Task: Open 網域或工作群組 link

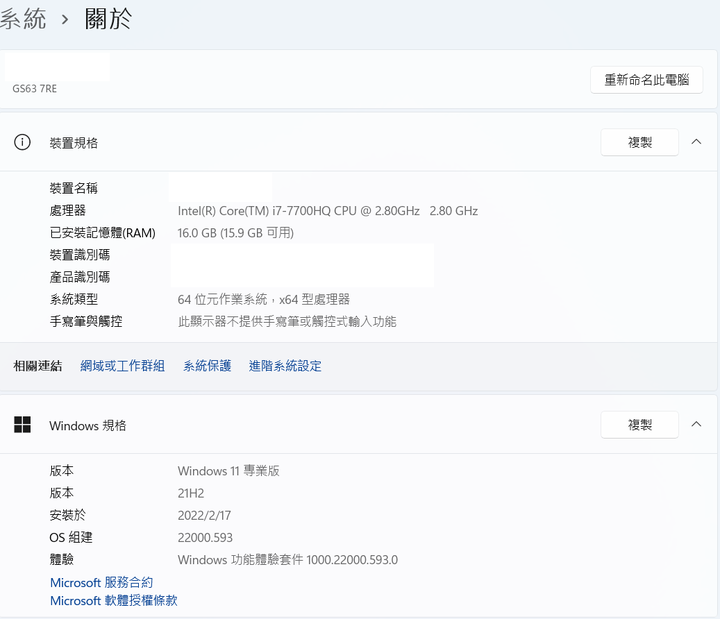Action: [x=122, y=366]
